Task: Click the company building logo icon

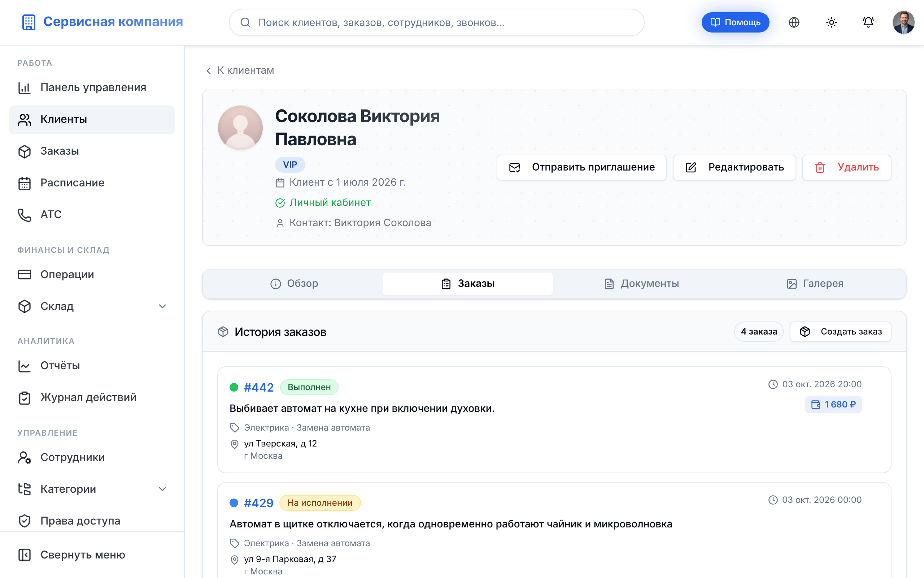Action: pyautogui.click(x=29, y=22)
